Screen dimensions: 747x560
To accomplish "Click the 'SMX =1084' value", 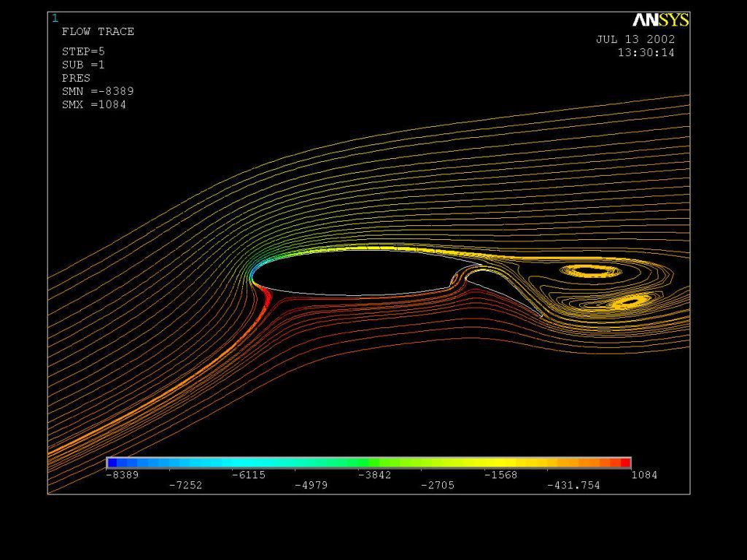I will (x=94, y=104).
